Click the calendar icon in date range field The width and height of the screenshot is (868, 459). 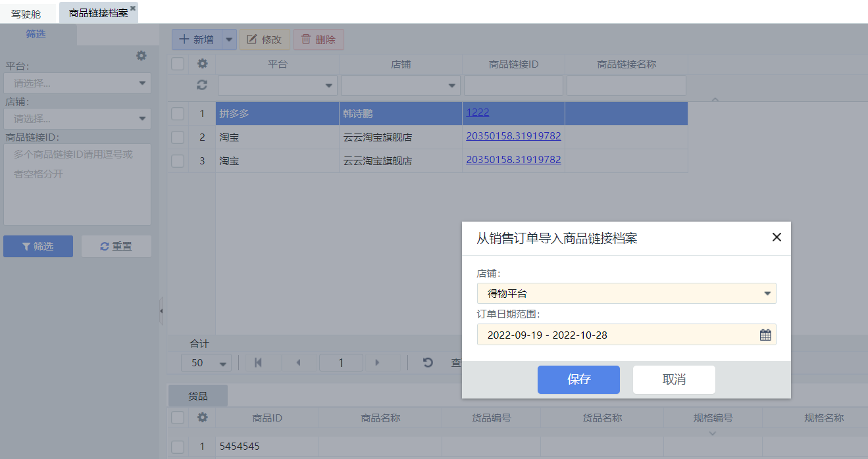coord(765,335)
